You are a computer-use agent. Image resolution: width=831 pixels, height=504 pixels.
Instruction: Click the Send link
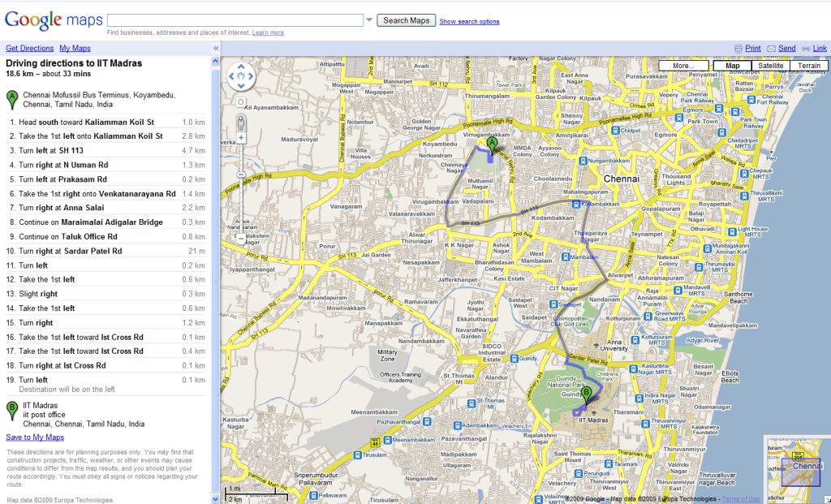point(786,48)
